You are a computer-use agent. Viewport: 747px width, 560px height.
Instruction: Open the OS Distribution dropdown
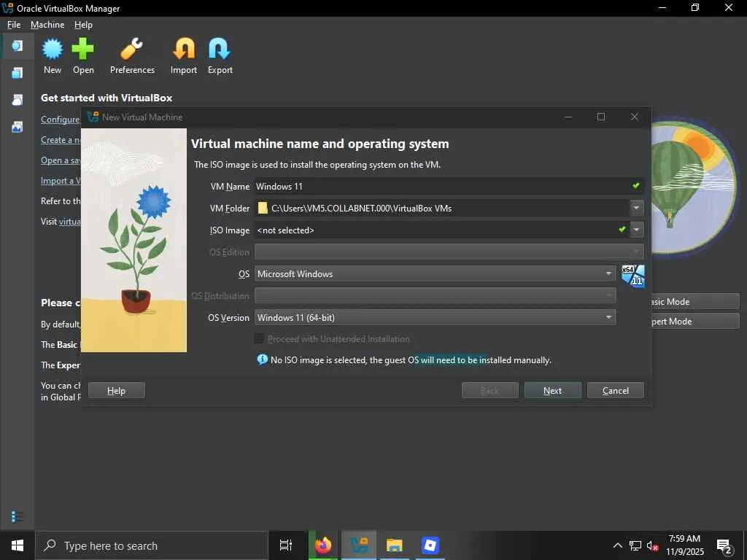pos(436,296)
